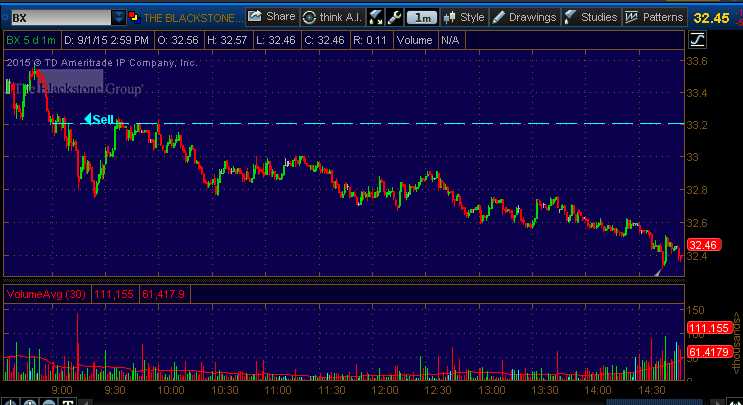
Task: Click the zoom out icon at bottom
Action: [x=49, y=400]
